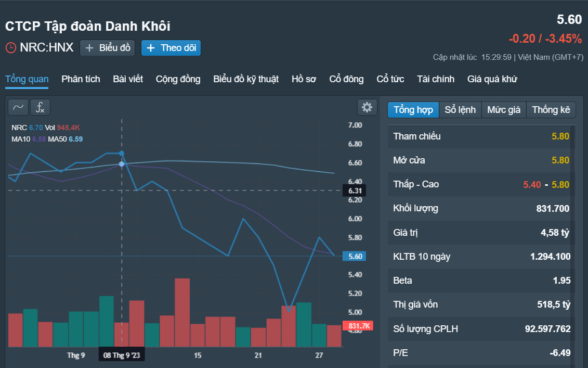Select the Tổng hợp panel tab
Viewport: 588px width, 368px height.
[x=413, y=110]
